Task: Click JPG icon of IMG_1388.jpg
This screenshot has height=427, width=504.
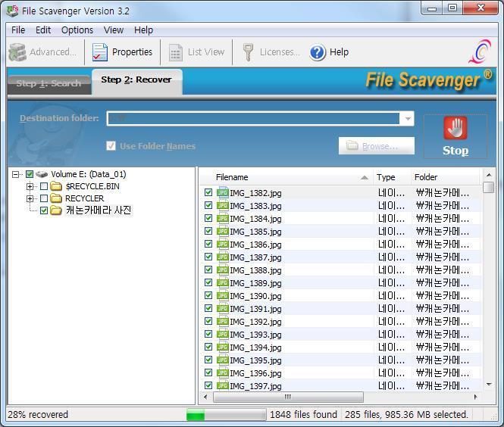Action: [222, 270]
